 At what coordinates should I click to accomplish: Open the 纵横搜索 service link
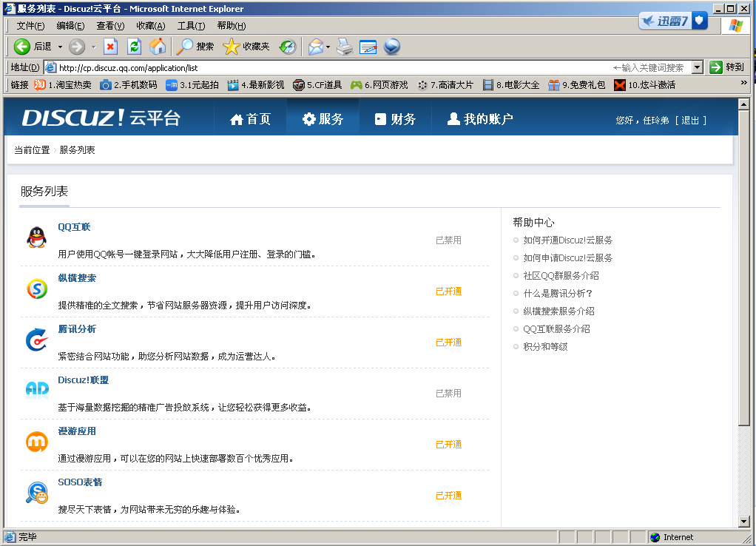click(x=77, y=278)
